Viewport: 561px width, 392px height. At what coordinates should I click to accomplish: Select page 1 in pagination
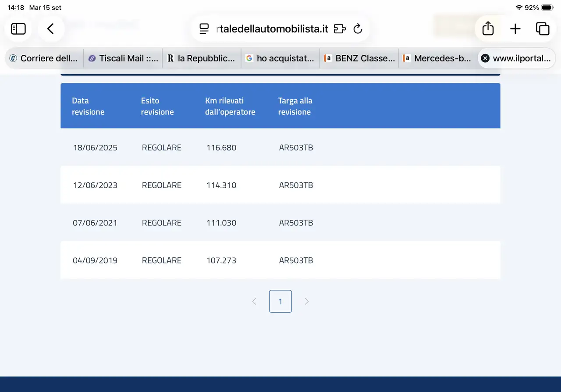point(280,301)
